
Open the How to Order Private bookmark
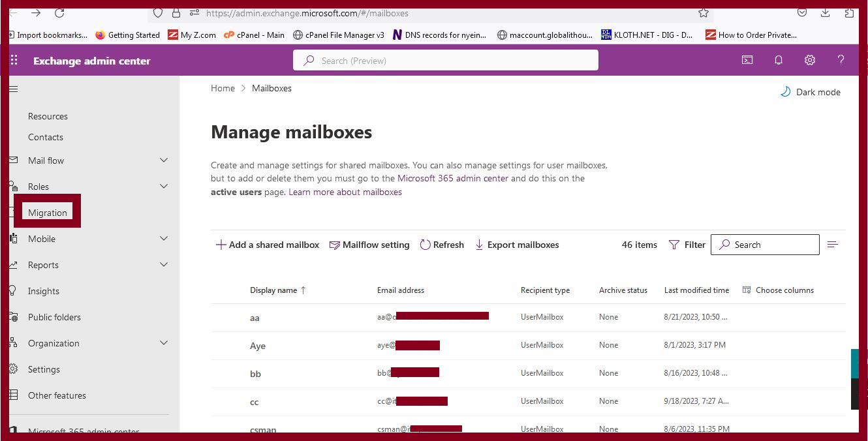click(752, 35)
